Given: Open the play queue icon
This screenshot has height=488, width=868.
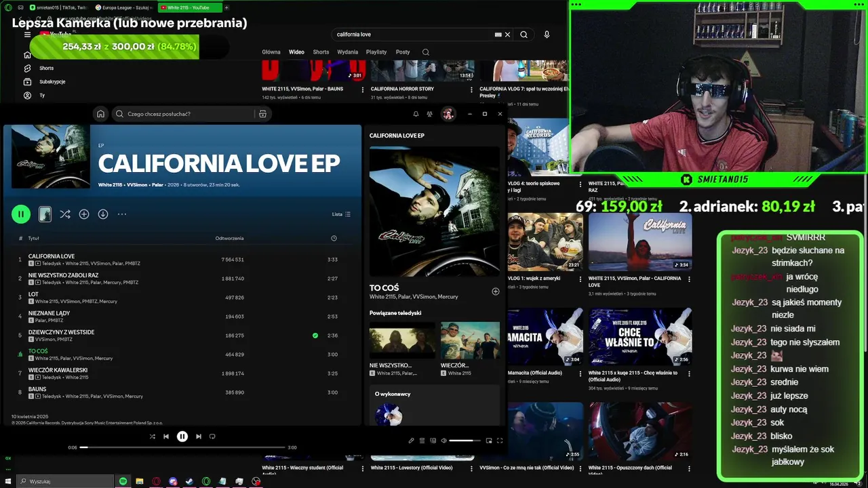Looking at the screenshot, I should [x=422, y=441].
